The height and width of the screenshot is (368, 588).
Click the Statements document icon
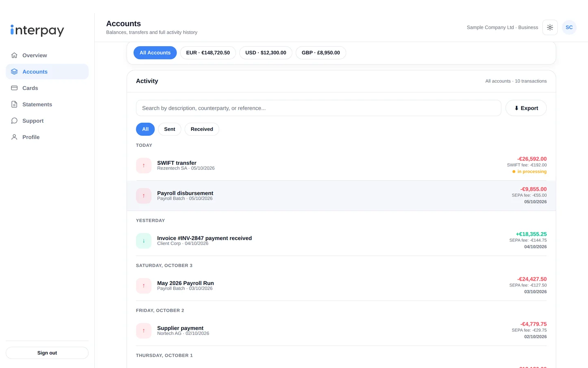tap(14, 104)
